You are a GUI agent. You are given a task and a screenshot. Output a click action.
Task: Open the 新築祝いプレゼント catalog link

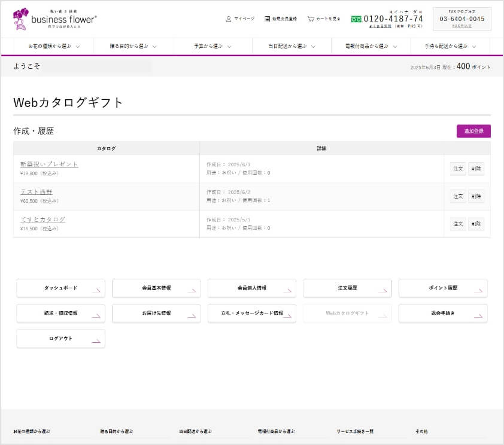click(x=49, y=164)
